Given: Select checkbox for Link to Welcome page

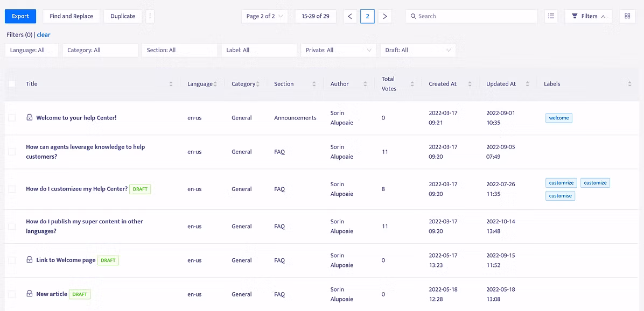Looking at the screenshot, I should (x=12, y=260).
